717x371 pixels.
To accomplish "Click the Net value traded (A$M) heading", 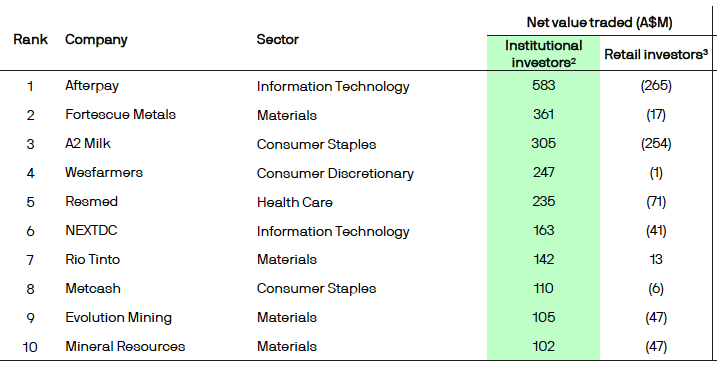I will click(x=599, y=22).
